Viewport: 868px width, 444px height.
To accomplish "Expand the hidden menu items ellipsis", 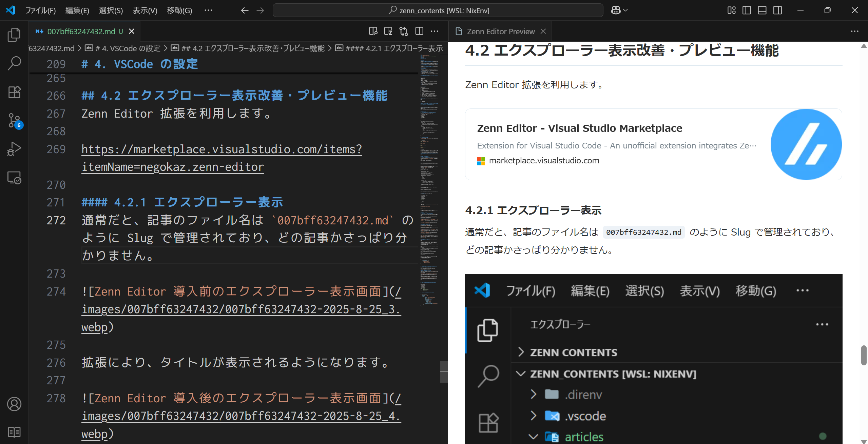I will (x=208, y=11).
